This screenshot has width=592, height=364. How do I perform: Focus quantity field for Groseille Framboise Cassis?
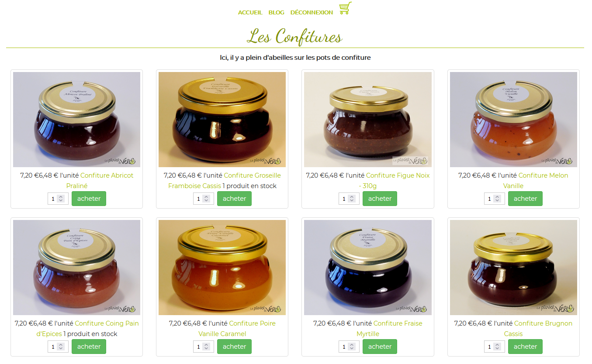click(204, 199)
